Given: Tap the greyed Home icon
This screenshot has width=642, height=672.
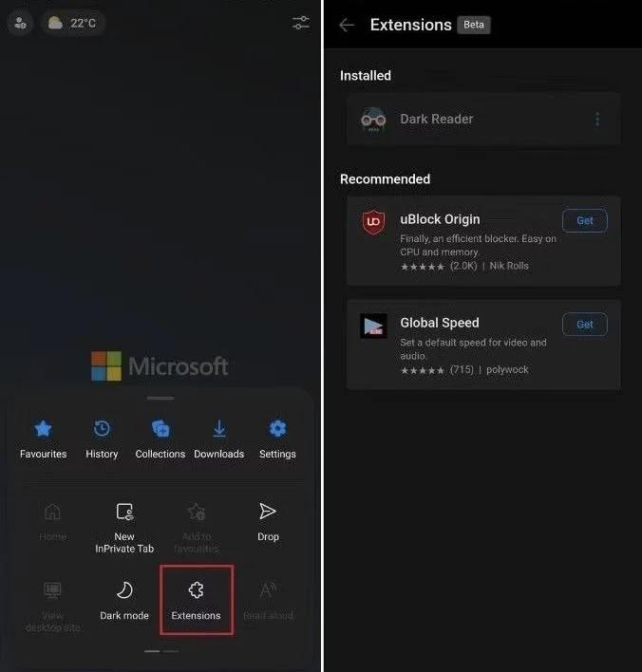Looking at the screenshot, I should pos(52,512).
